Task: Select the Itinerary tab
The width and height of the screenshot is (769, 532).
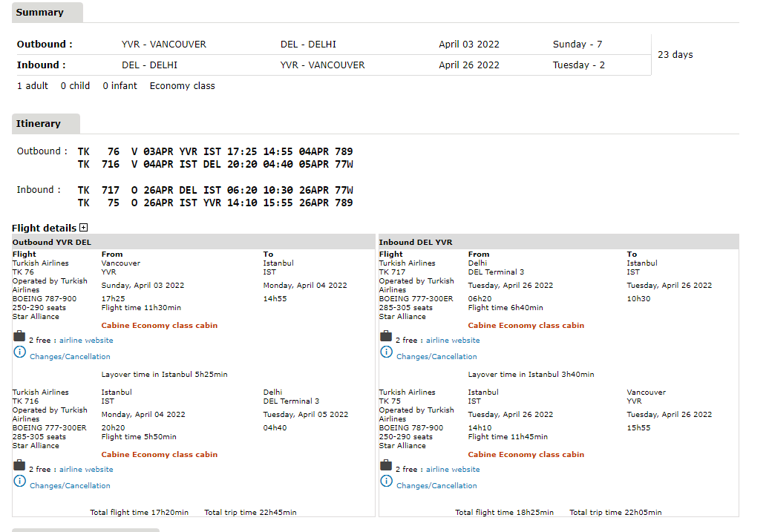Action: (x=39, y=124)
